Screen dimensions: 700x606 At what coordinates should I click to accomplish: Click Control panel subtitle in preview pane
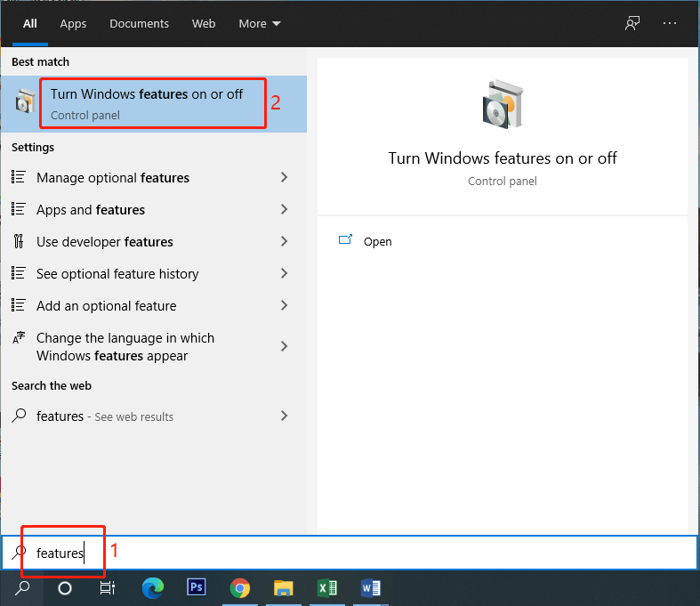point(503,182)
